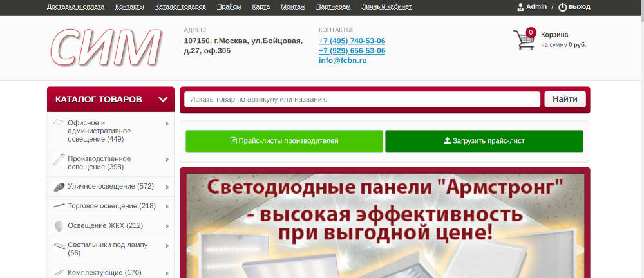
Task: Click the power logout icon
Action: pos(563,7)
